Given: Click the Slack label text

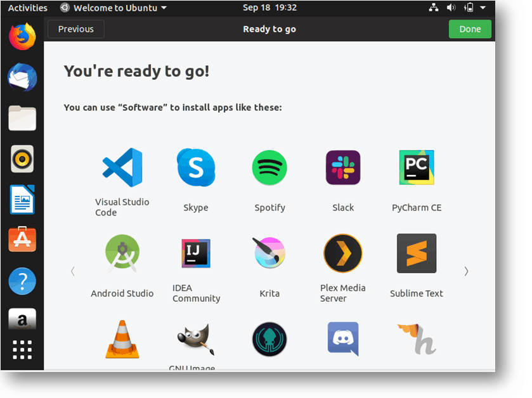Looking at the screenshot, I should (343, 207).
